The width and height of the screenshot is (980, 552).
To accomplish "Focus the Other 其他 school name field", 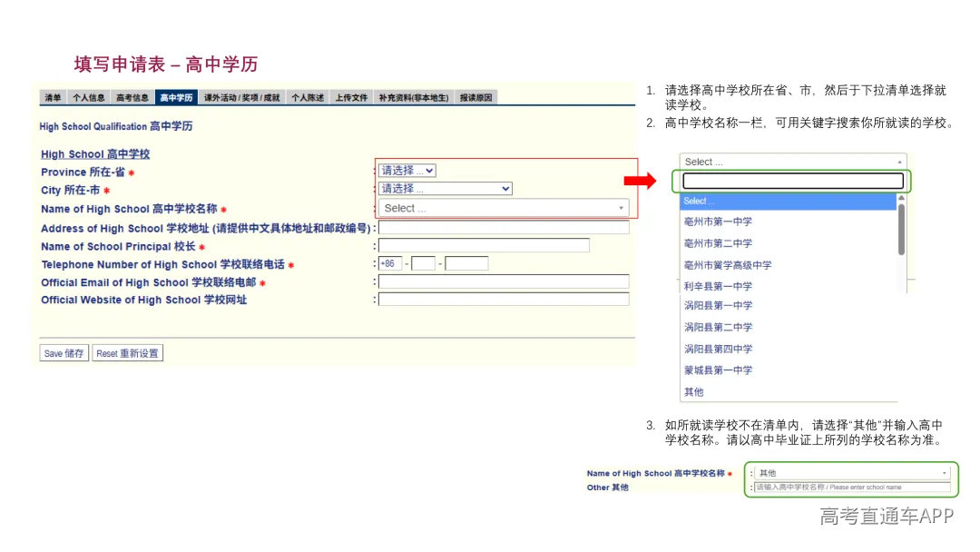I will point(852,487).
